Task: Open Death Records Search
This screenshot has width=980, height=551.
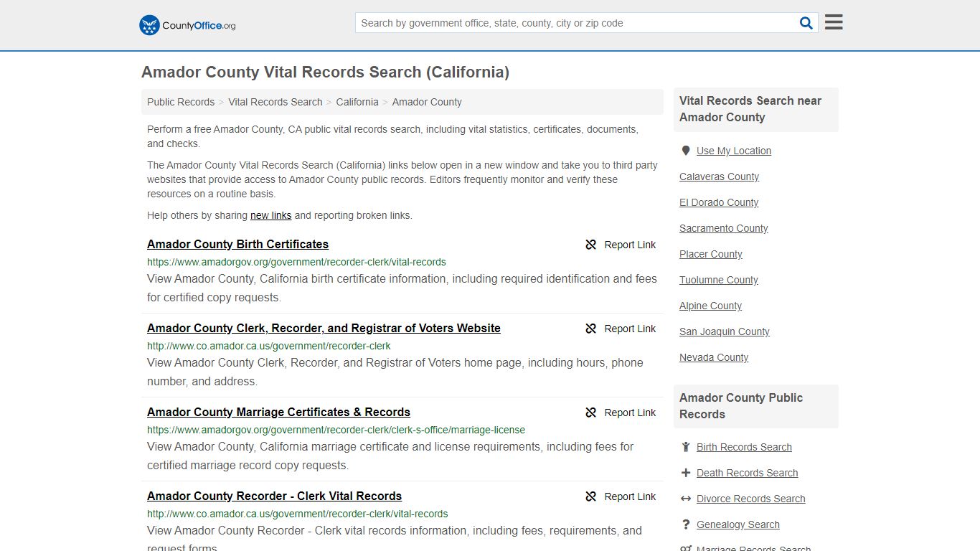Action: pos(747,473)
